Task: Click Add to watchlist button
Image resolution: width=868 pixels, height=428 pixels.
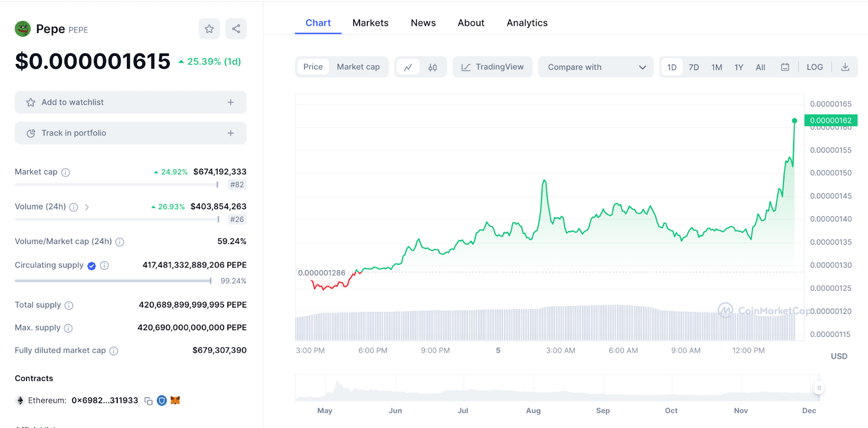Action: tap(131, 102)
